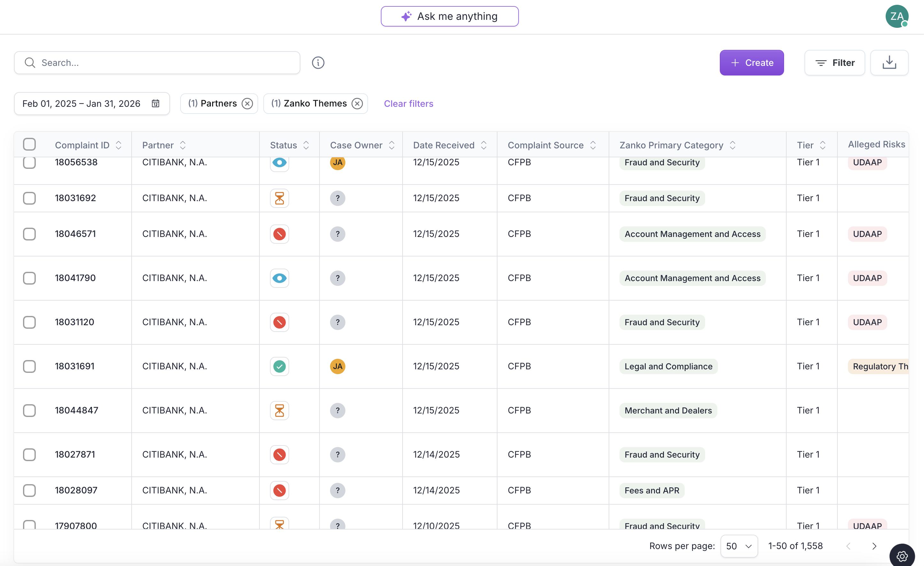Screen dimensions: 924x566
Task: Sort the Date Received column
Action: 484,145
